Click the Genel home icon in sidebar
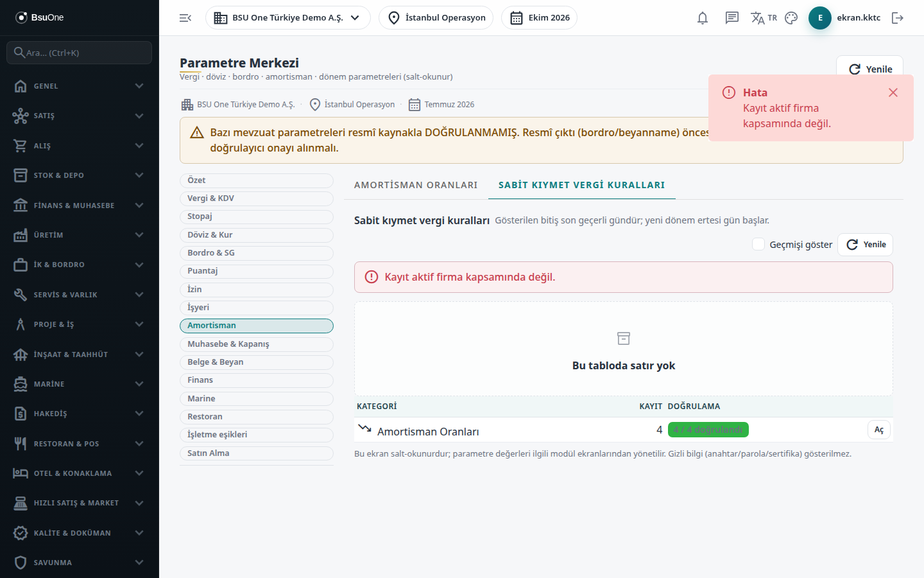This screenshot has width=924, height=578. (x=21, y=86)
